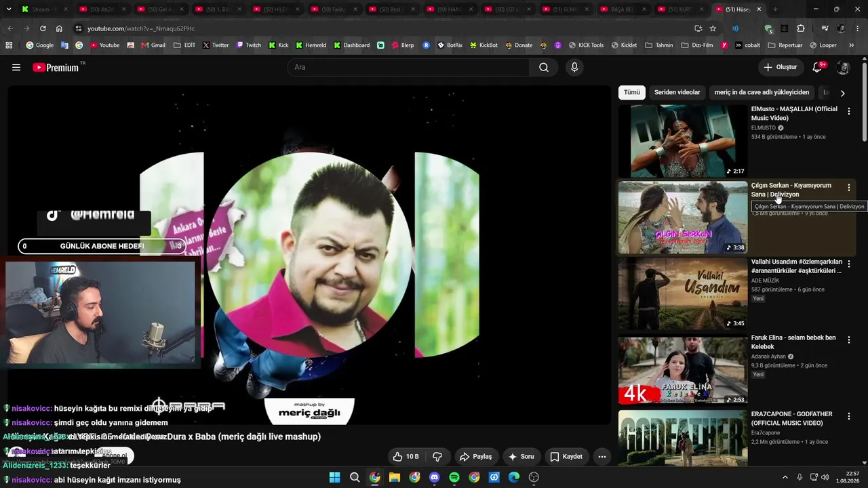Open the BotRix bookmark
Screen dimensions: 868x488
pyautogui.click(x=450, y=45)
